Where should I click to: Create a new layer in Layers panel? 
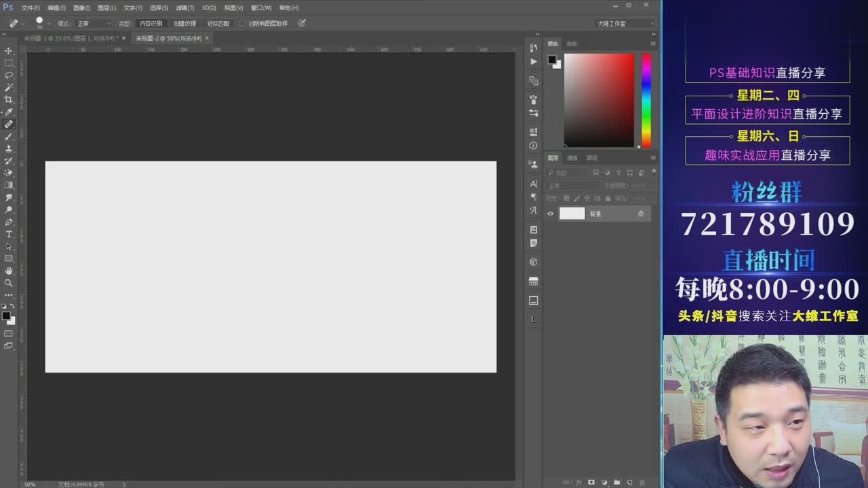[x=629, y=483]
